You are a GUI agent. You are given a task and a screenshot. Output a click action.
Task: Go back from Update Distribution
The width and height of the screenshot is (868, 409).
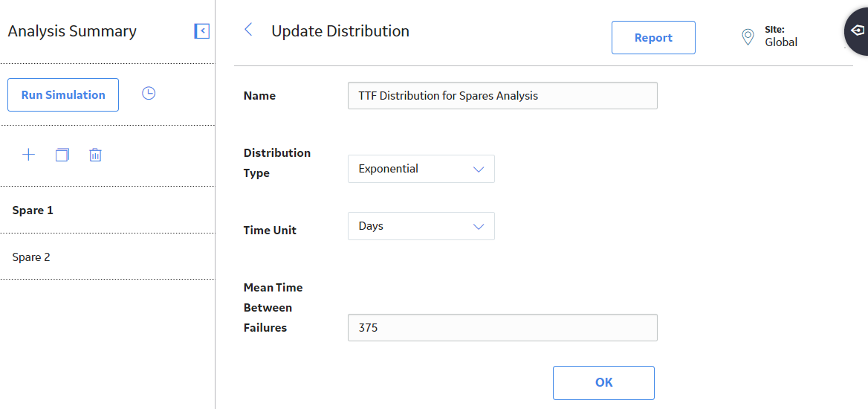click(x=248, y=30)
